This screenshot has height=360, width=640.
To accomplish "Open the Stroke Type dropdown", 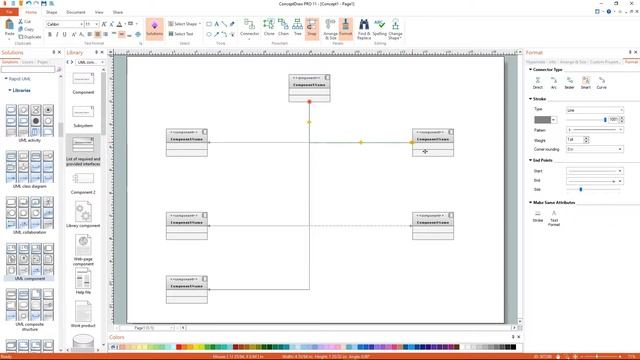I will [595, 110].
